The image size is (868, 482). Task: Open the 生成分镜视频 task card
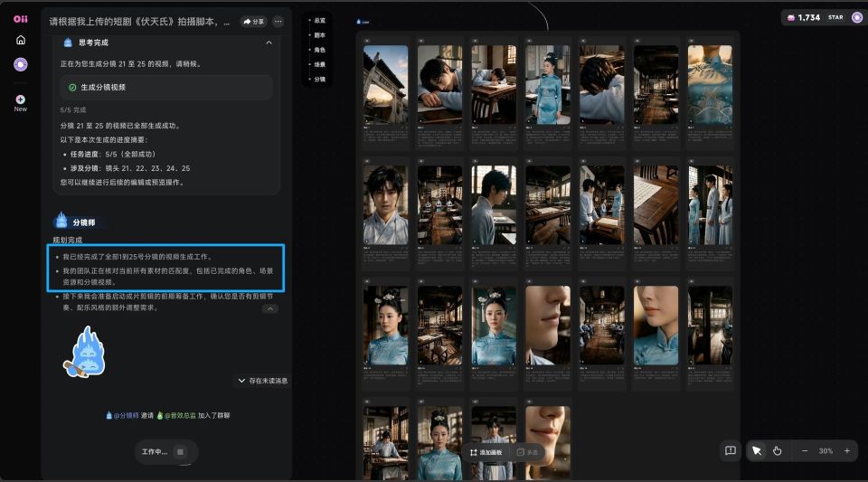[166, 88]
